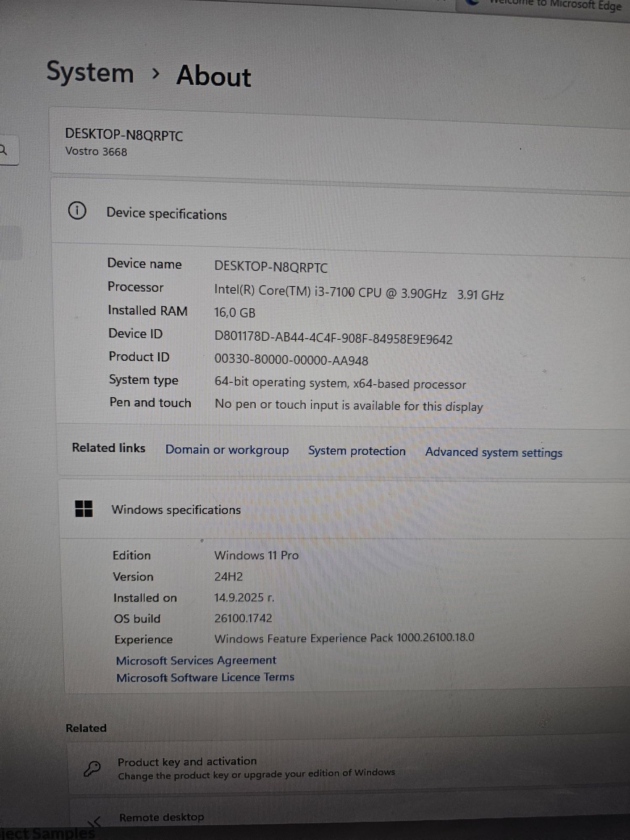The image size is (630, 840).
Task: Click the Windows logo icon beside Windows specifications
Action: tap(84, 509)
